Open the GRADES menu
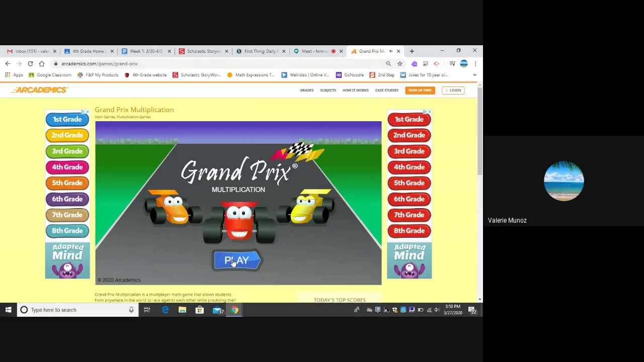 click(x=307, y=90)
